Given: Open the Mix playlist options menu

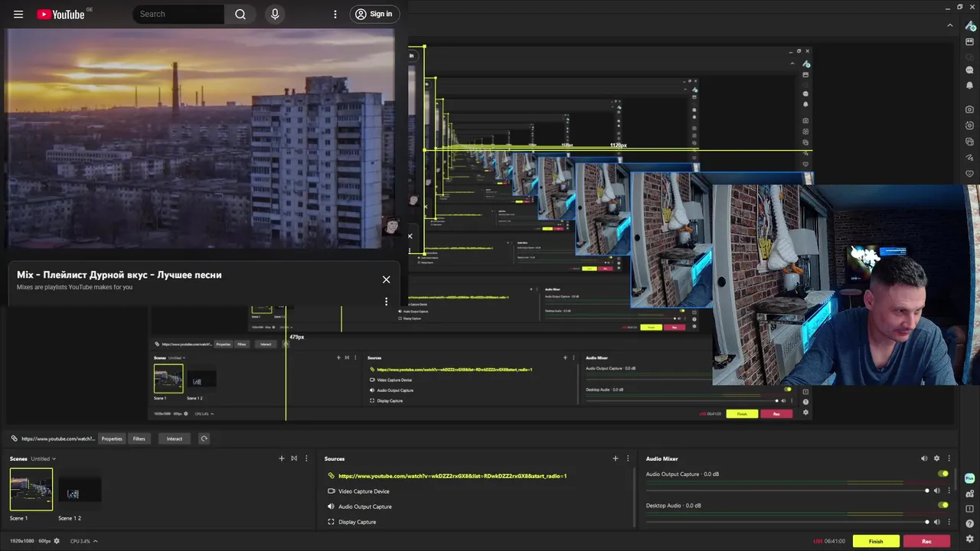Looking at the screenshot, I should 386,301.
